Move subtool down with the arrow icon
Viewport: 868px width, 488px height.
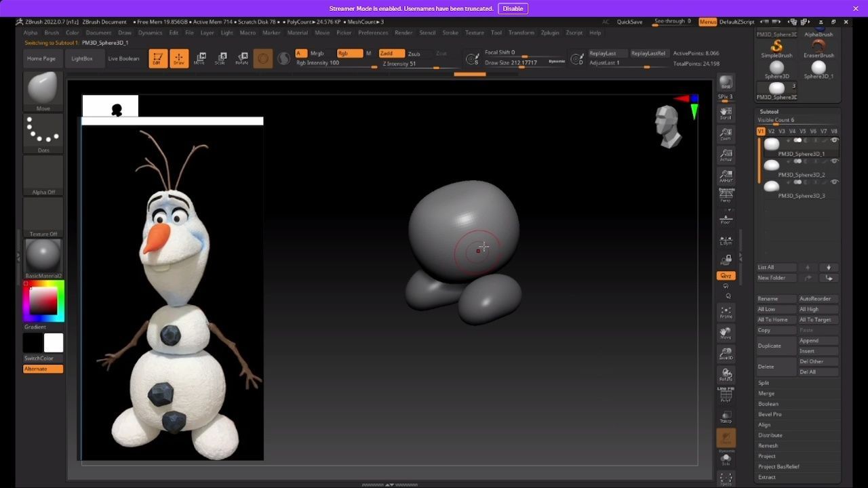coord(828,267)
